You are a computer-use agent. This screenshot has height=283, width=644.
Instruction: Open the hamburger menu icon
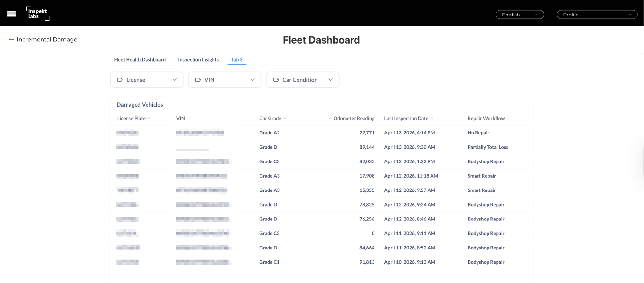point(12,14)
